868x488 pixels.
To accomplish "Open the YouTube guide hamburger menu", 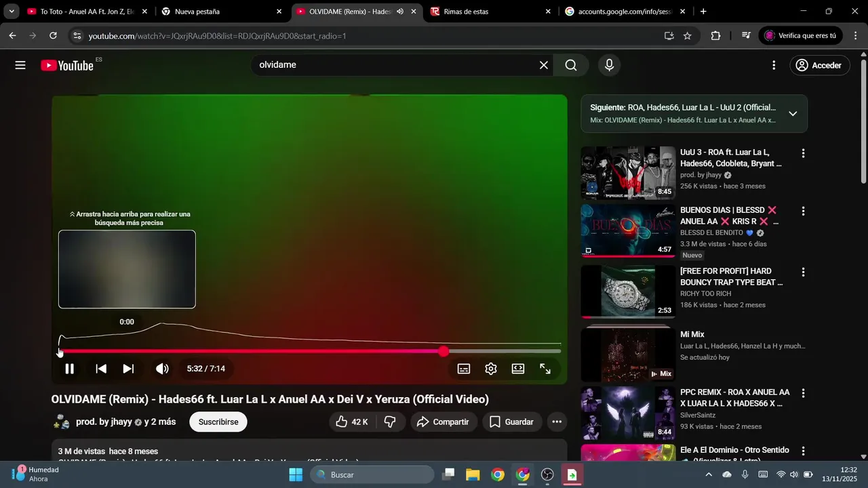I will coord(20,65).
